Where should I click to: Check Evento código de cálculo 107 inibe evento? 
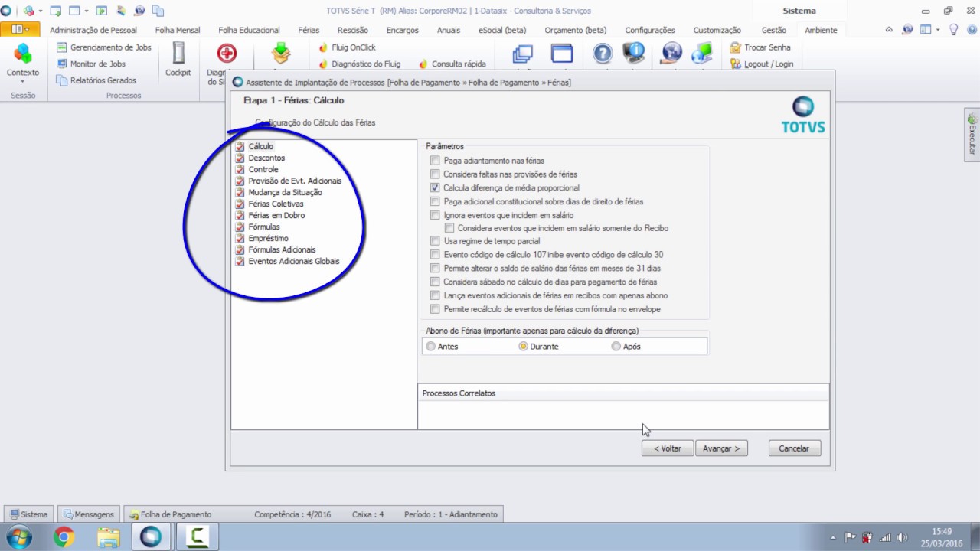coord(436,255)
